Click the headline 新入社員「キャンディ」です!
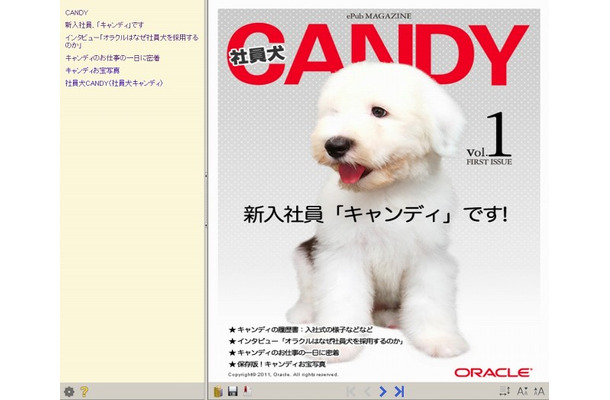Image resolution: width=610 pixels, height=400 pixels. coord(375,215)
